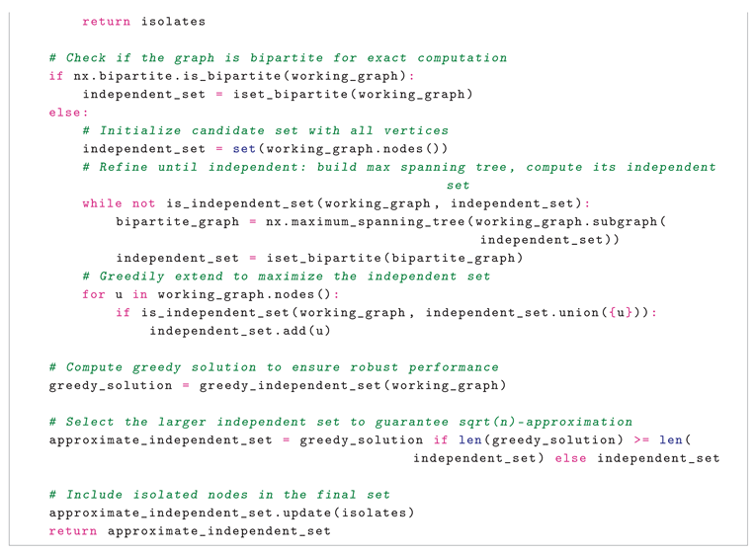Click the bipartite check comment line
Screen dimensions: 756x553
(278, 58)
